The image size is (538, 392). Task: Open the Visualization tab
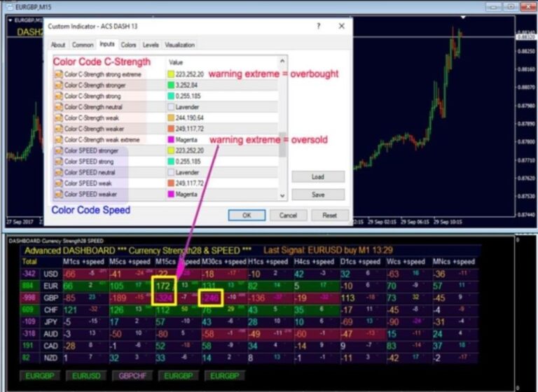click(179, 45)
